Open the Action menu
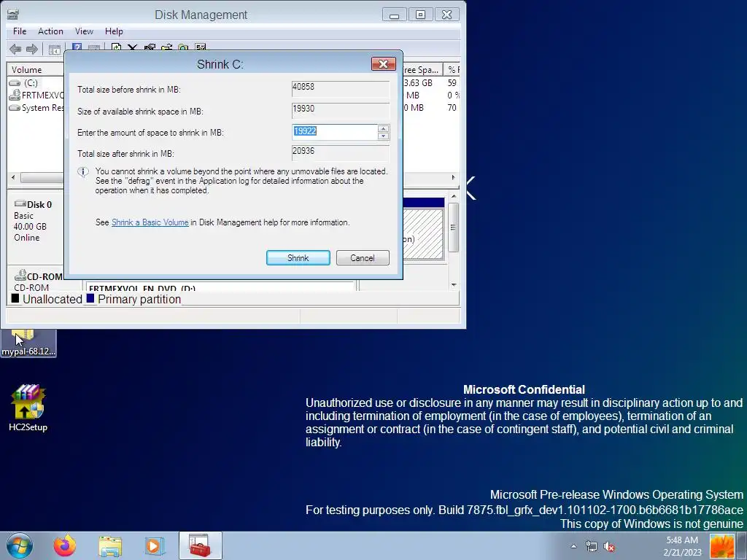747x560 pixels. tap(50, 31)
